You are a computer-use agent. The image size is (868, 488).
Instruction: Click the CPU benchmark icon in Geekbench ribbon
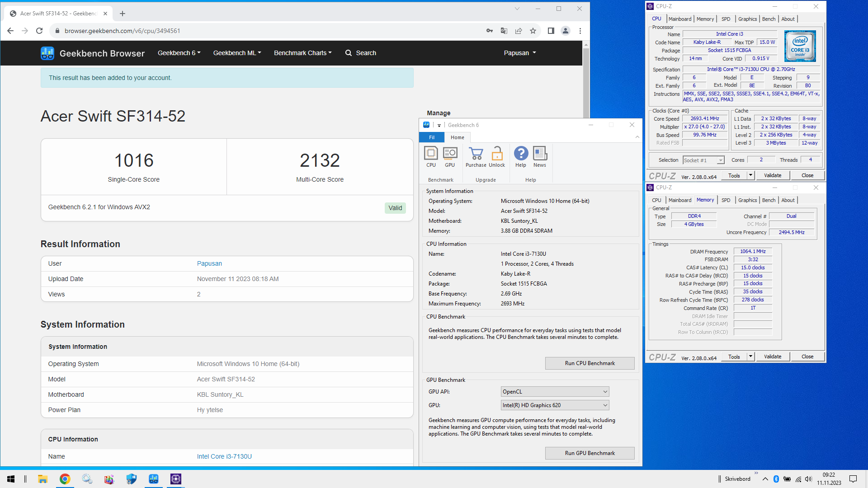(431, 157)
